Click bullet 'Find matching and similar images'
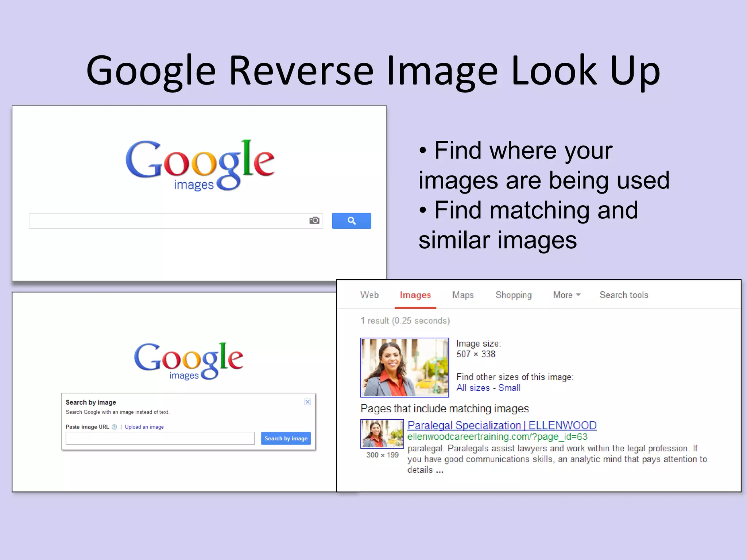This screenshot has height=560, width=747. (x=528, y=225)
